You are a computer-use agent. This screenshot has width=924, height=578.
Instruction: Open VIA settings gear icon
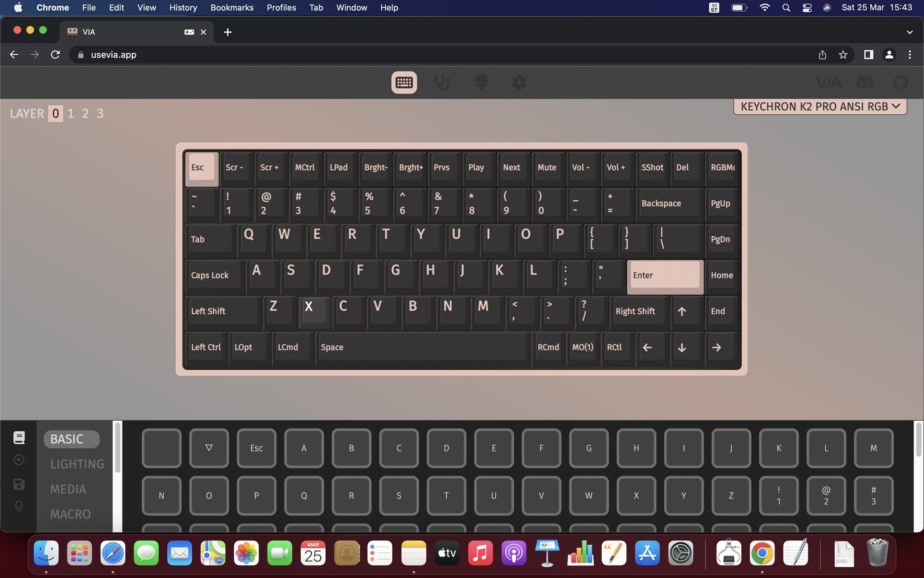(519, 83)
